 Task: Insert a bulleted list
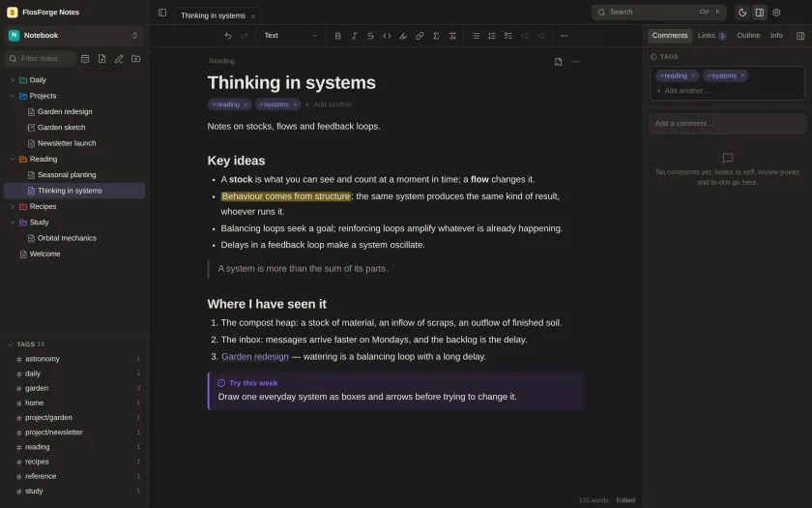(x=476, y=36)
